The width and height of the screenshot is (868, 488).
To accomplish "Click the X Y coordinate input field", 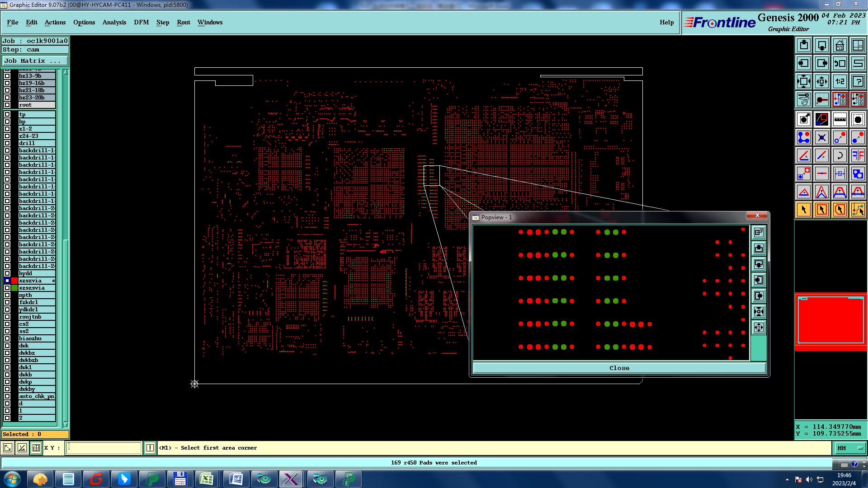I will tap(104, 448).
